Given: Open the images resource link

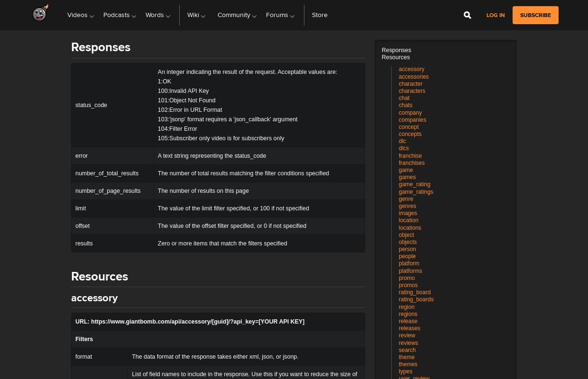Looking at the screenshot, I should [x=408, y=213].
